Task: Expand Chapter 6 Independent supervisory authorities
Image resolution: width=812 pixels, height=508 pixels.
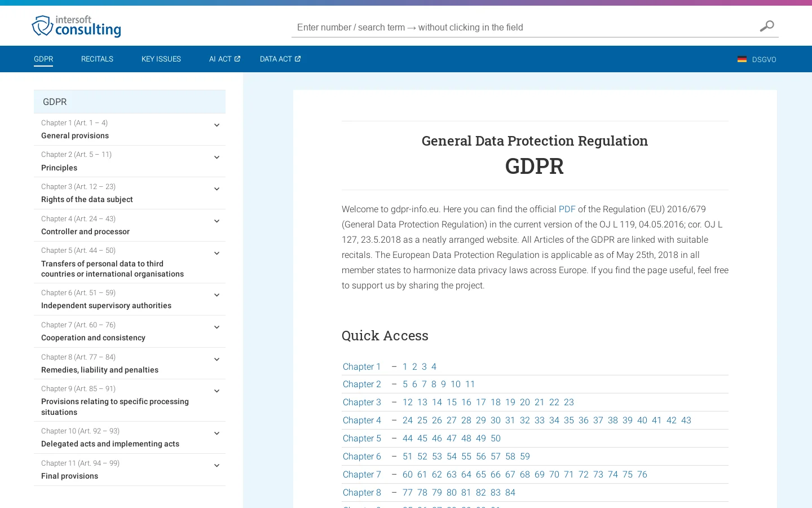Action: point(217,295)
